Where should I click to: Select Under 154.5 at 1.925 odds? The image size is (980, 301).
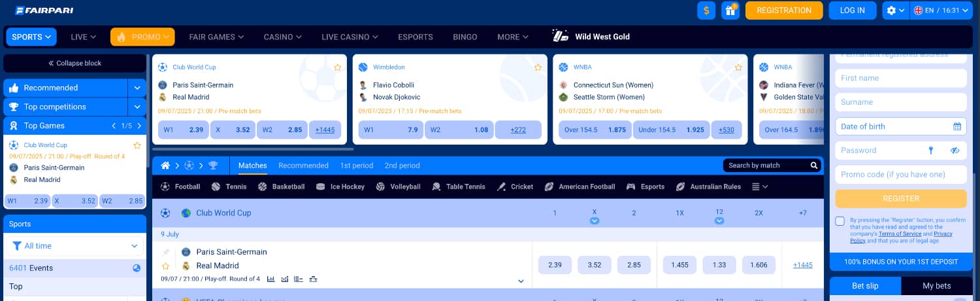tap(671, 130)
